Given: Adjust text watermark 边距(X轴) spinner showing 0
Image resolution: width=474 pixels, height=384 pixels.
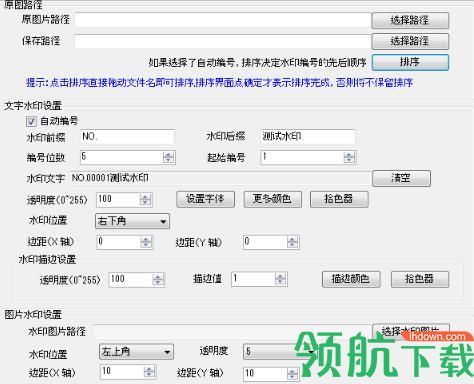Looking at the screenshot, I should (146, 242).
